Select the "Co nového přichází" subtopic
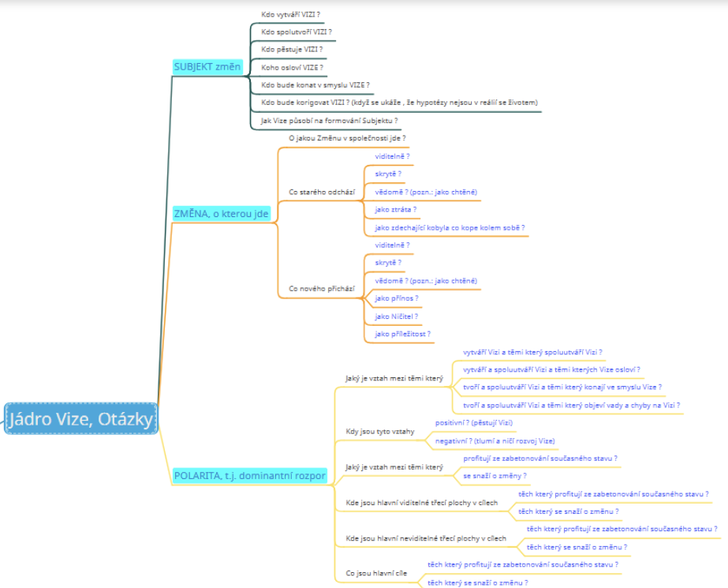This screenshot has height=588, width=728. tap(323, 290)
